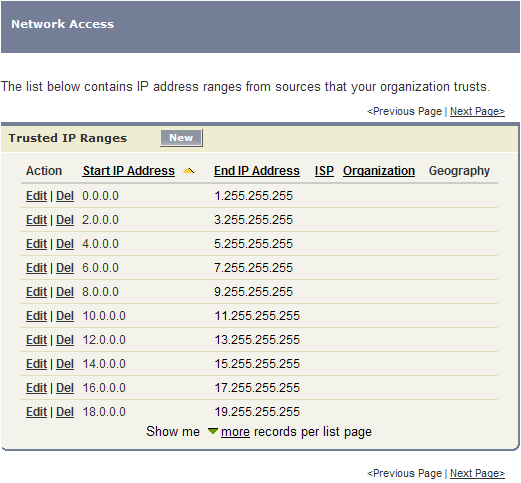The width and height of the screenshot is (521, 483).
Task: Delete the 14.0.0.0 IP range
Action: point(65,364)
